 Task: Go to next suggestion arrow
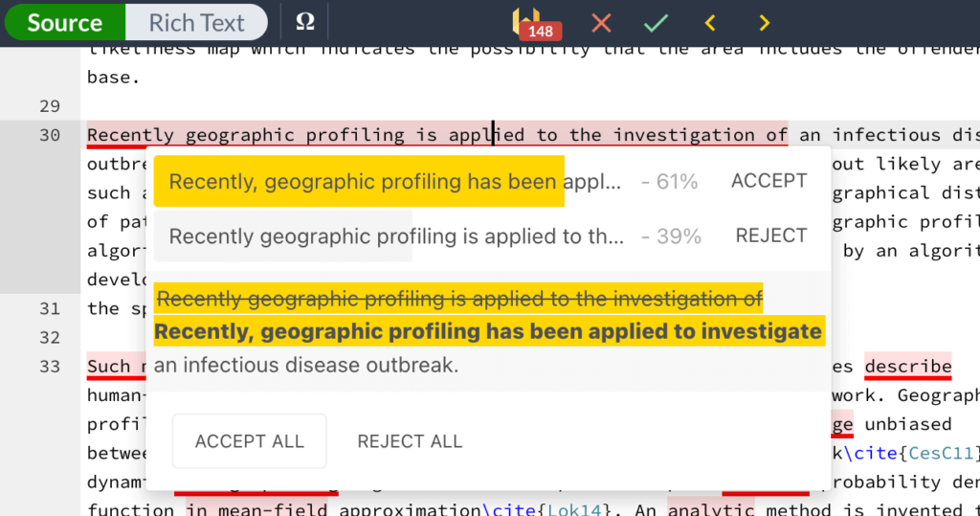tap(764, 24)
